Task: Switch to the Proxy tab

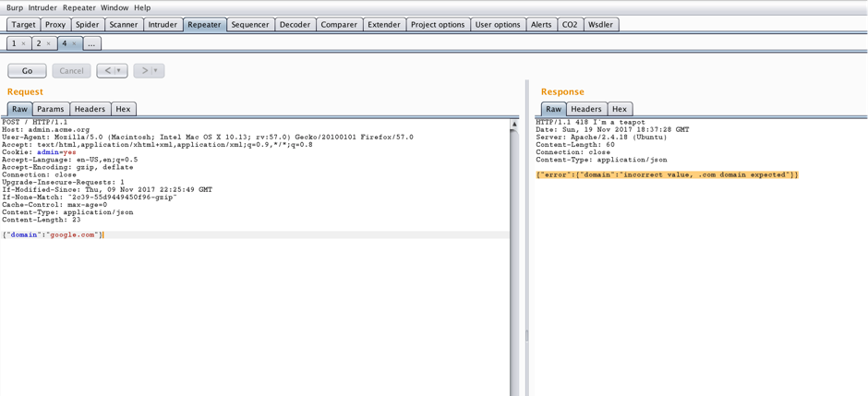Action: click(55, 24)
